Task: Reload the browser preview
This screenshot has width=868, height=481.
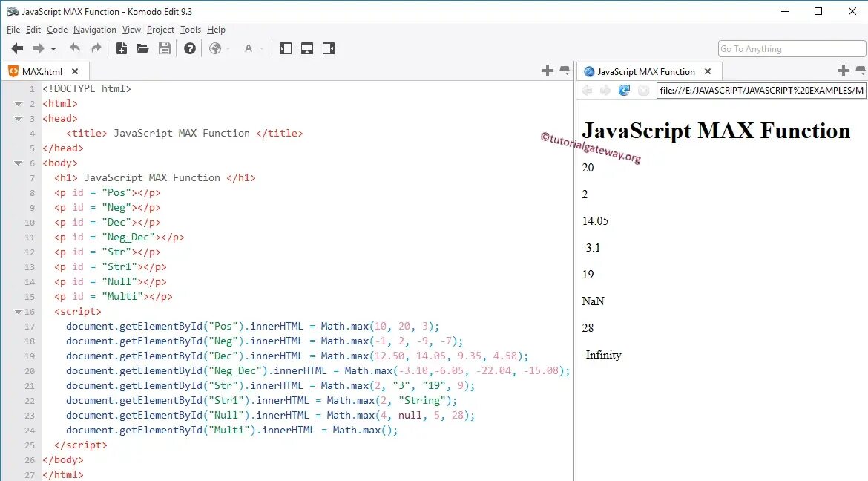Action: click(625, 91)
